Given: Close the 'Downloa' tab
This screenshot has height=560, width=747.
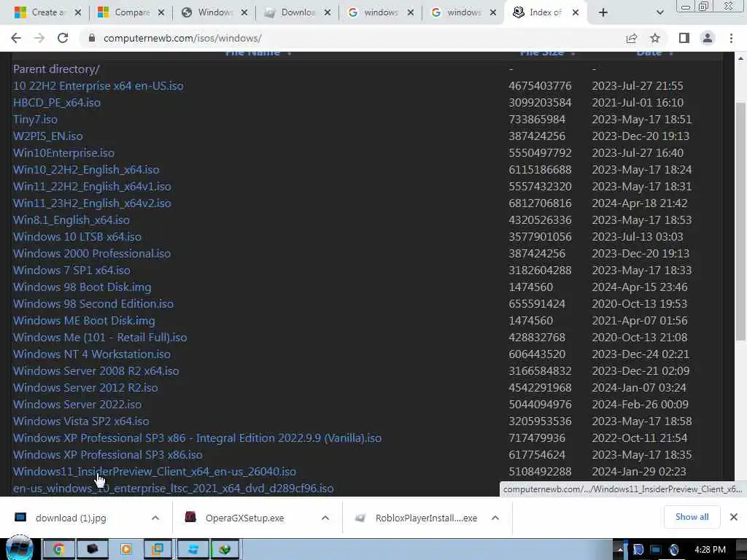Looking at the screenshot, I should (x=328, y=12).
